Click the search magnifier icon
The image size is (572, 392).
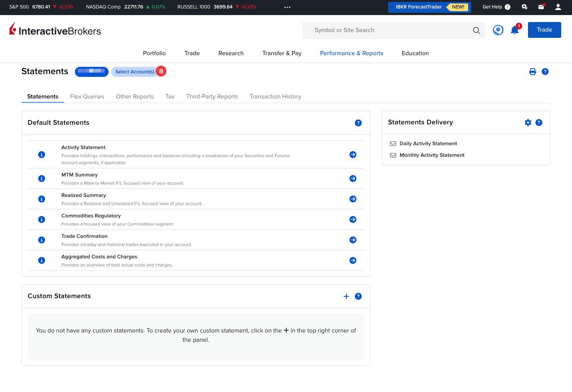[x=476, y=31]
